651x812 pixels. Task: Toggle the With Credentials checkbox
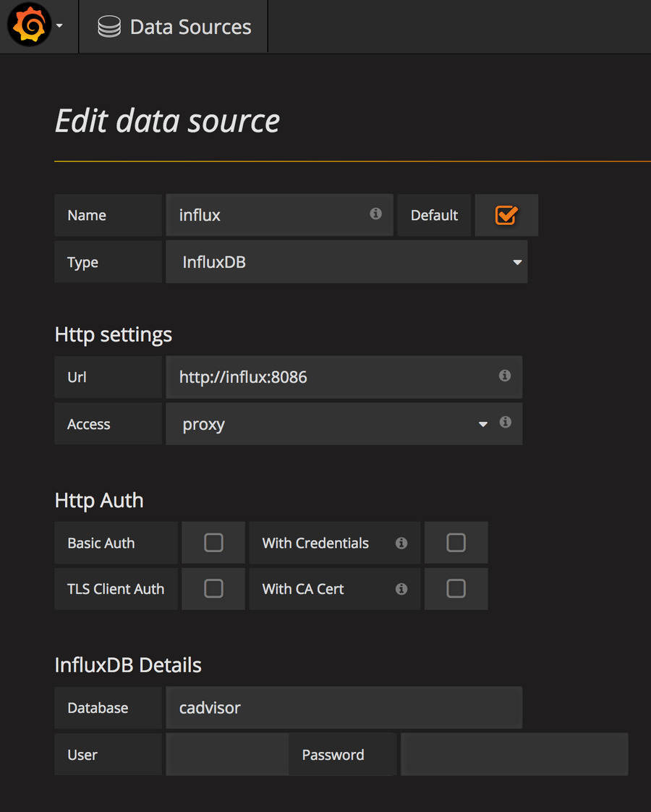[456, 543]
